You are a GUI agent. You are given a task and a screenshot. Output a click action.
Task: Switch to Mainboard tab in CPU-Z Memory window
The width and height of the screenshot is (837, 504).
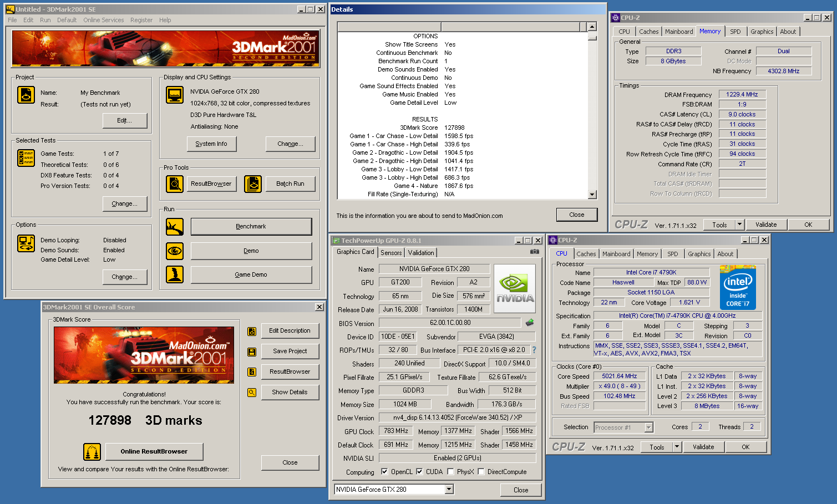pos(679,32)
